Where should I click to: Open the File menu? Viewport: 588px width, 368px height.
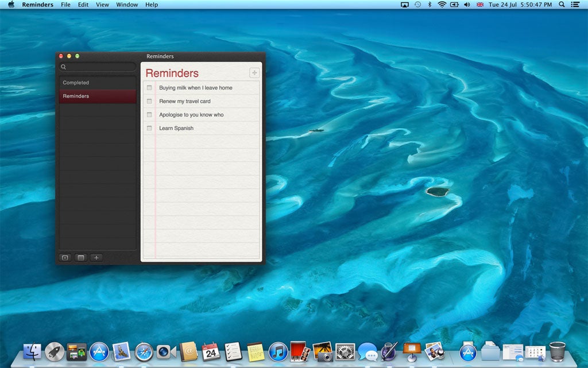[x=65, y=5]
